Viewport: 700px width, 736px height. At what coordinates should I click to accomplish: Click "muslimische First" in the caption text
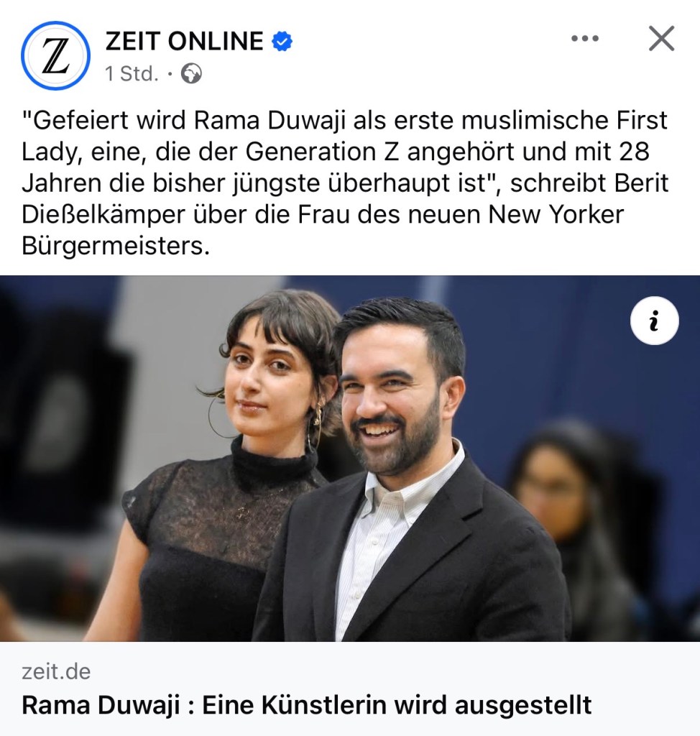click(564, 120)
